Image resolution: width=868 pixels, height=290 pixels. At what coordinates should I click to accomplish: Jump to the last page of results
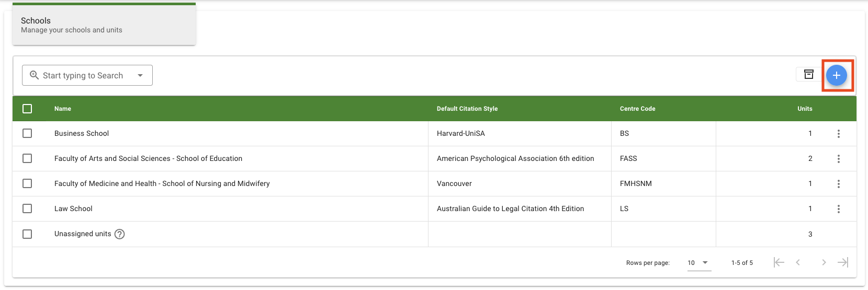[842, 262]
